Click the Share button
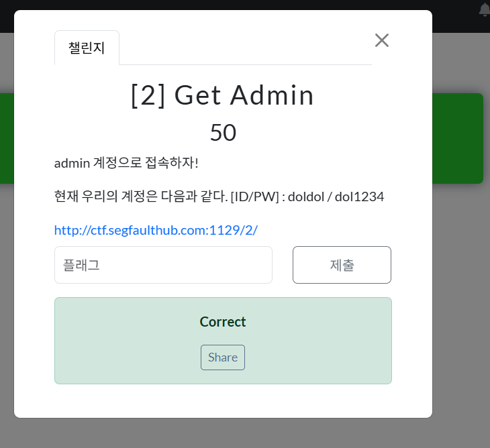 coord(223,357)
